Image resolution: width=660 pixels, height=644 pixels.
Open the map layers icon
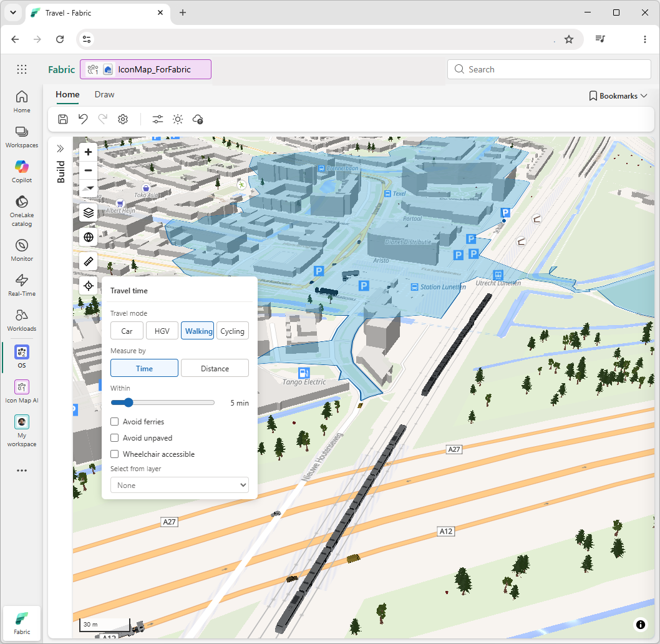tap(89, 213)
